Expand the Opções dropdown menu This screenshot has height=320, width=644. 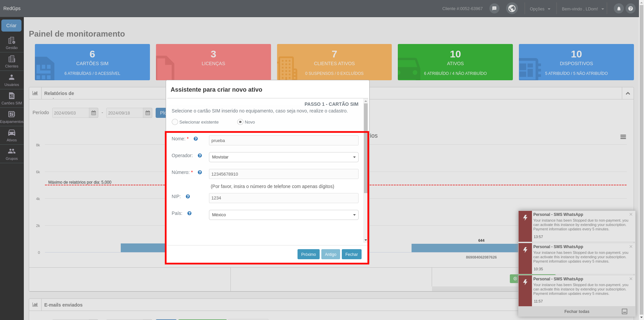pyautogui.click(x=540, y=9)
